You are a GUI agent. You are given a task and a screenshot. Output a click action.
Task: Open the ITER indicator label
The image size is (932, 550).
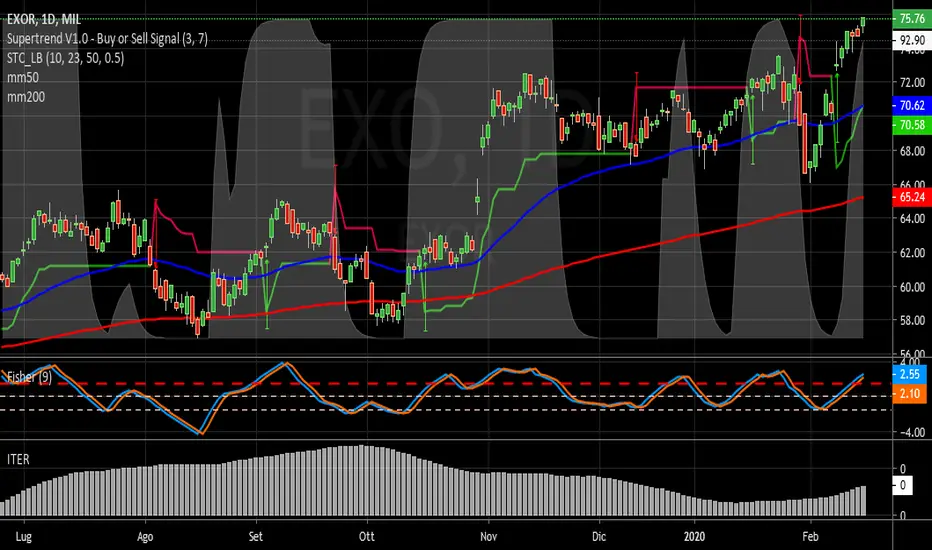click(x=18, y=459)
